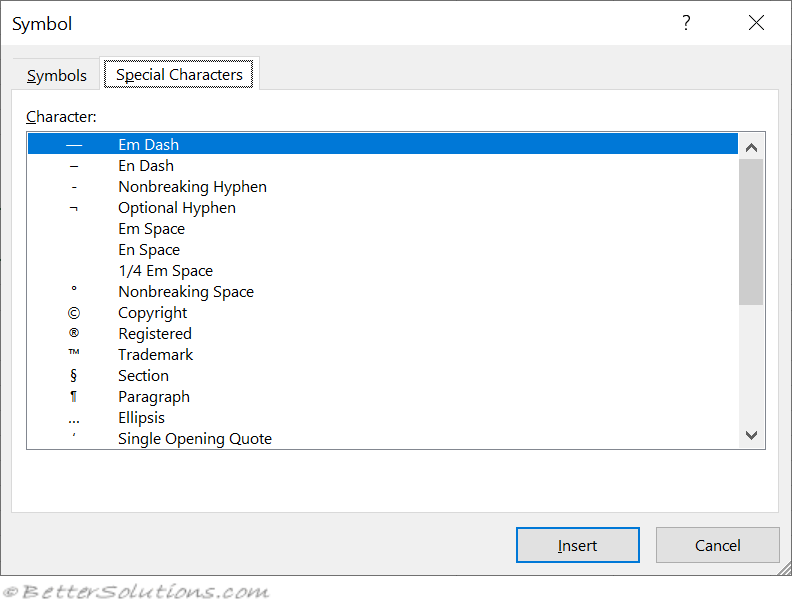Viewport: 792px width, 614px height.
Task: Pick the Optional Hyphen character
Action: click(383, 208)
